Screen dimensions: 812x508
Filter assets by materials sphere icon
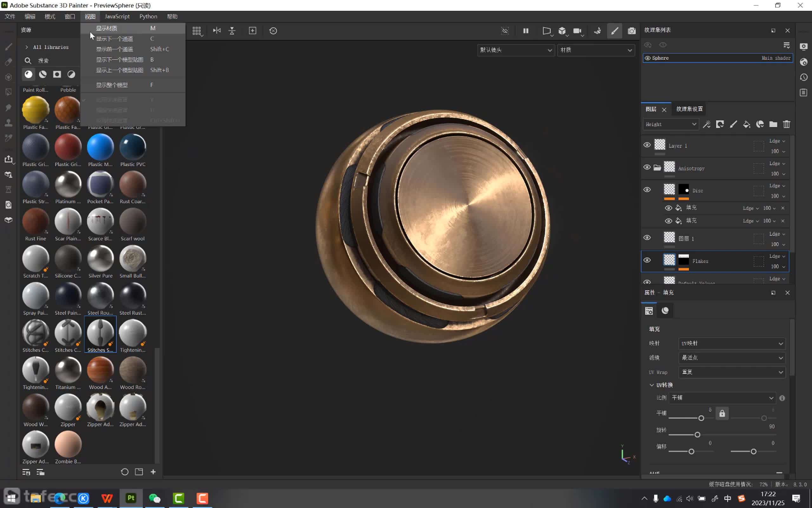(29, 74)
